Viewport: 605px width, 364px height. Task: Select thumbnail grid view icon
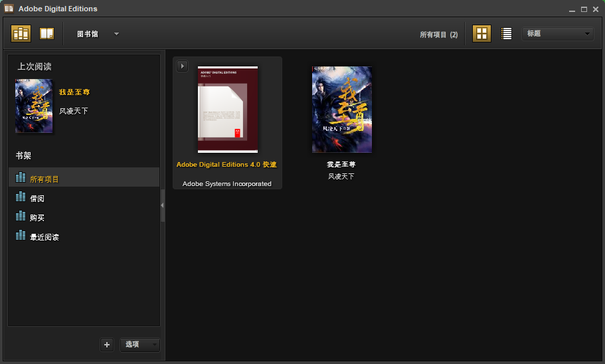(481, 34)
